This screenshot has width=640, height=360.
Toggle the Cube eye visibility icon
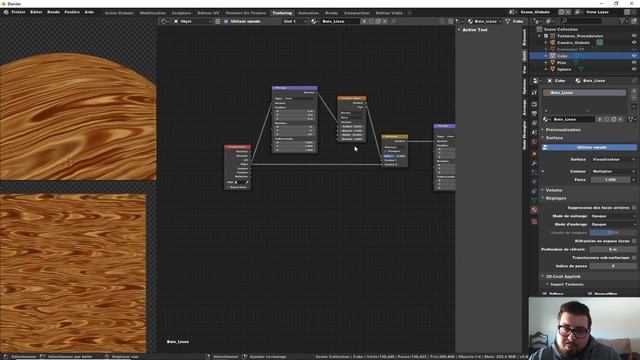click(x=634, y=56)
